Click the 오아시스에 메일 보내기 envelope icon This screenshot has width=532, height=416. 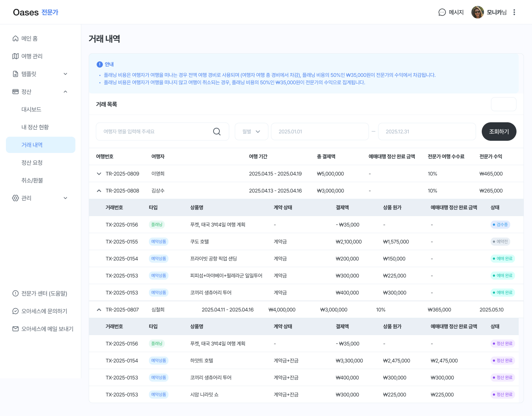[16, 329]
